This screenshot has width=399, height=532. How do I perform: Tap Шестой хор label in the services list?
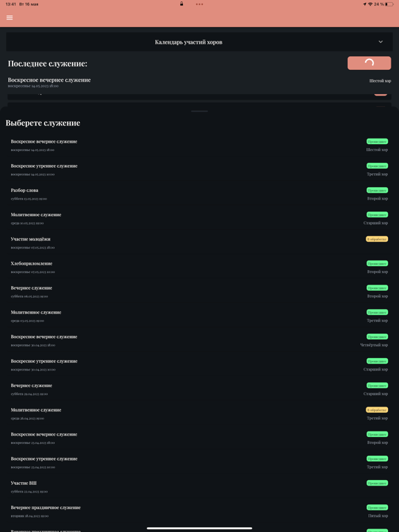click(x=377, y=150)
